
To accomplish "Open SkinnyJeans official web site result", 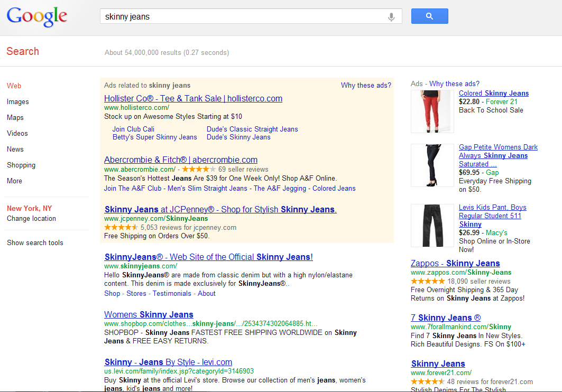I will [x=209, y=257].
